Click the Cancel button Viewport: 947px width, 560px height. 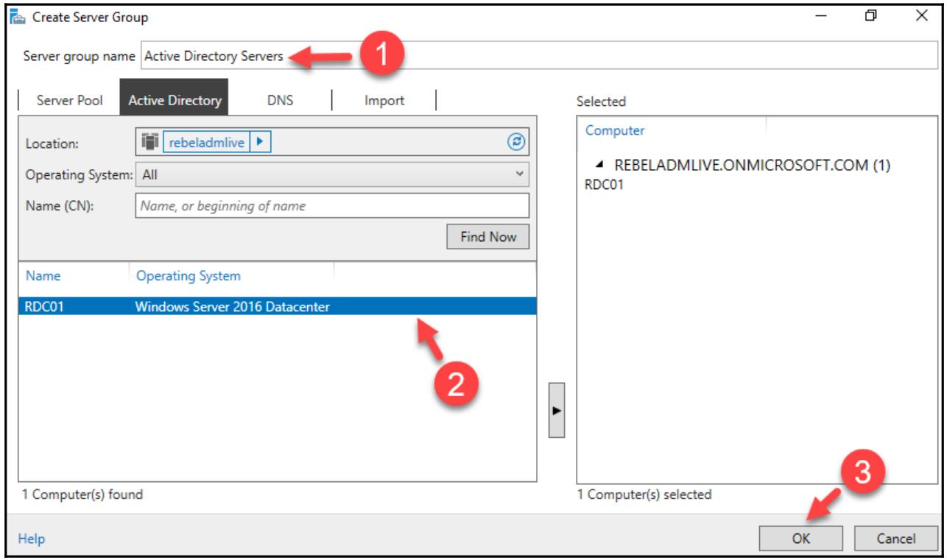coord(895,538)
